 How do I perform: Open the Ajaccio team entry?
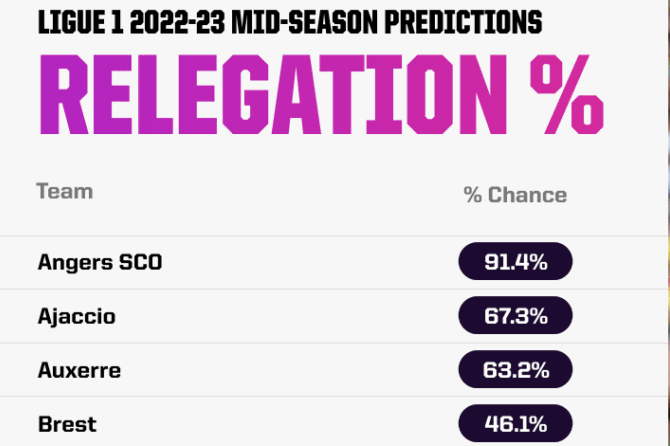click(x=76, y=317)
